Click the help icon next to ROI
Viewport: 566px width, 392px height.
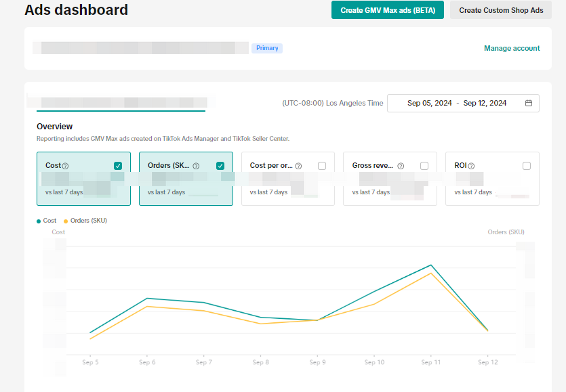[x=471, y=166]
